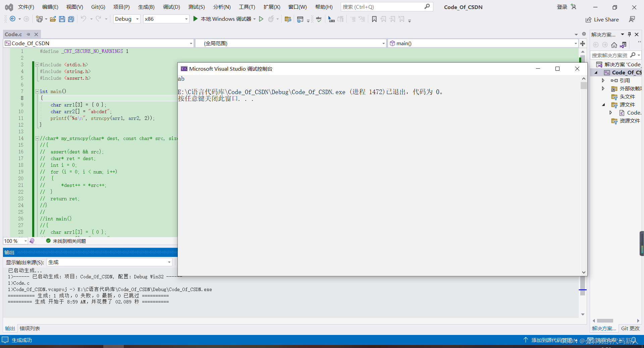Click the browser window toolbar icon

coord(300,19)
